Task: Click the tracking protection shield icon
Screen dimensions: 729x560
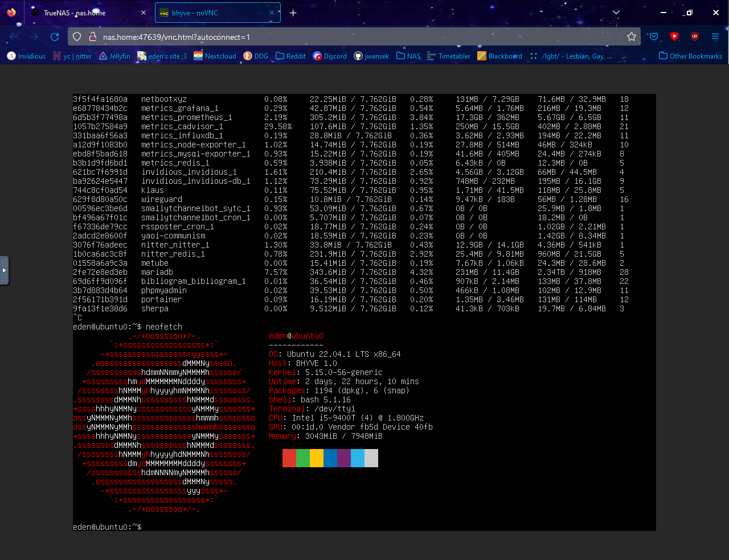Action: click(77, 36)
